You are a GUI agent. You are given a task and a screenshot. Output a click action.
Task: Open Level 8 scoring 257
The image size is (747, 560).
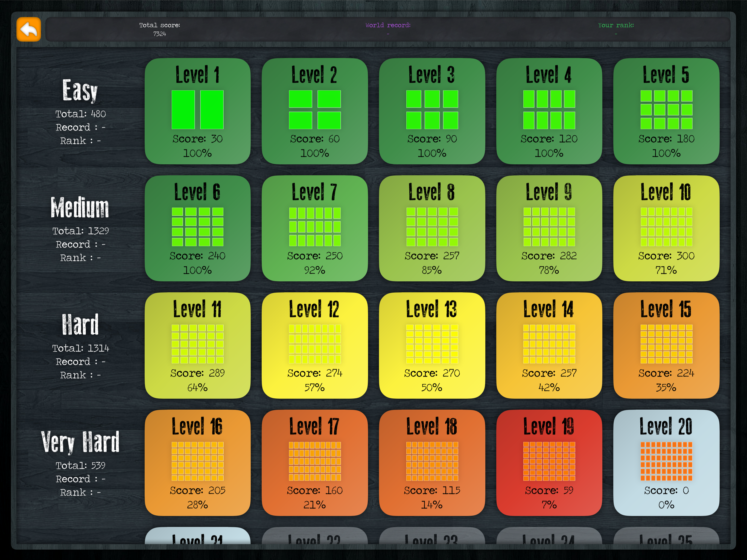431,228
